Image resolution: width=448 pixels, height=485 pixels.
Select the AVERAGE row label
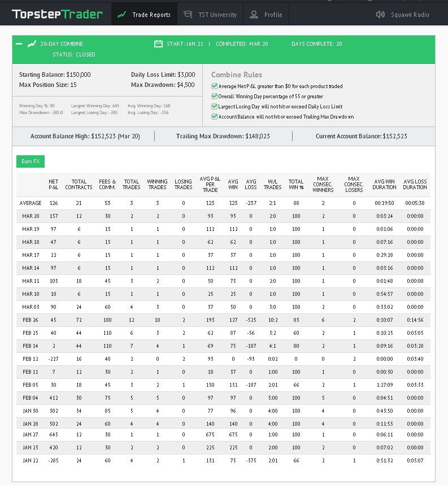pos(31,203)
